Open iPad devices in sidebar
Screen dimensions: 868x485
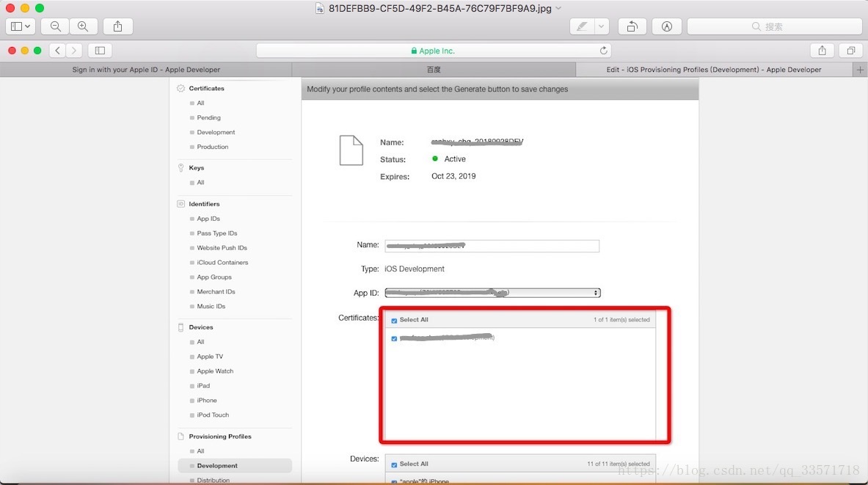pos(203,385)
